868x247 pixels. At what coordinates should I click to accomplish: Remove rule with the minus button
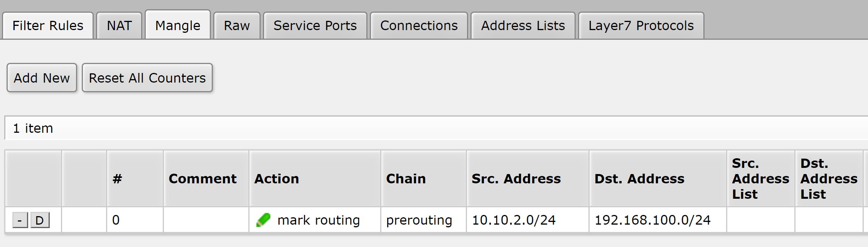20,220
